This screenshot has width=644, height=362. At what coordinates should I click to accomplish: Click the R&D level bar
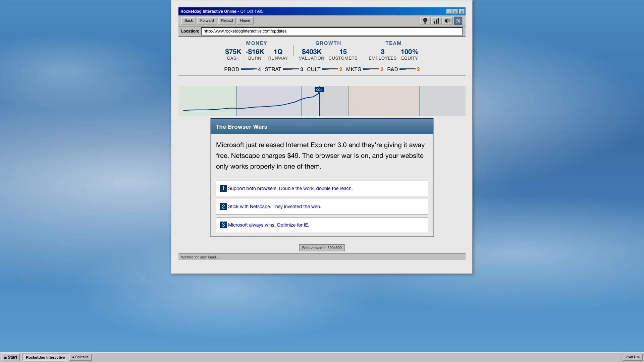click(x=408, y=69)
